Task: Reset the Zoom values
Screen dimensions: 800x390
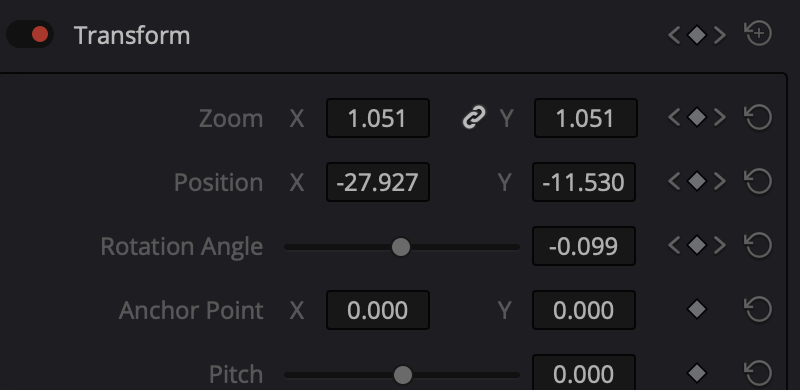Action: (x=758, y=117)
